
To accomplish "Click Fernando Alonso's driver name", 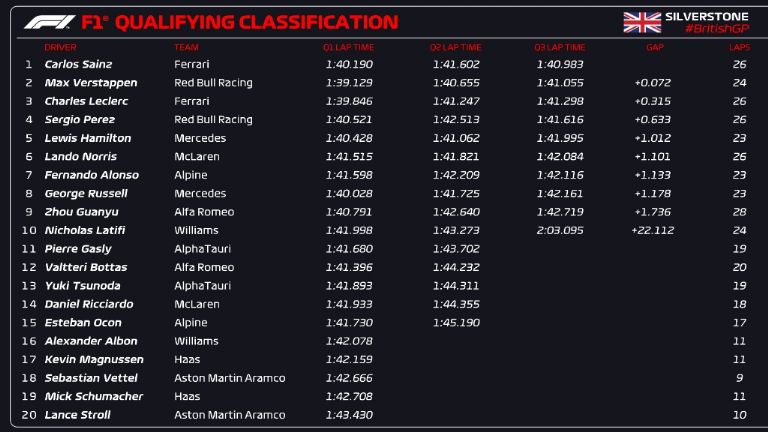I will [x=91, y=175].
